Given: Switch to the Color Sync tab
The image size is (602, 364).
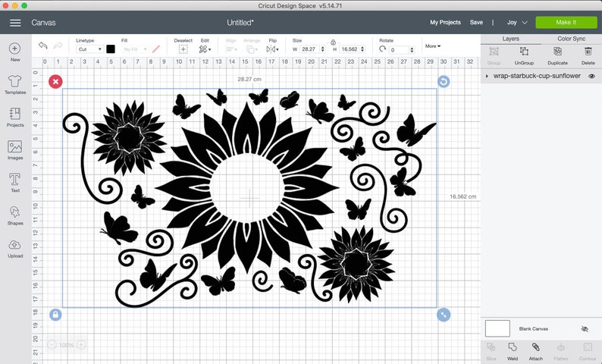Looking at the screenshot, I should click(x=571, y=39).
